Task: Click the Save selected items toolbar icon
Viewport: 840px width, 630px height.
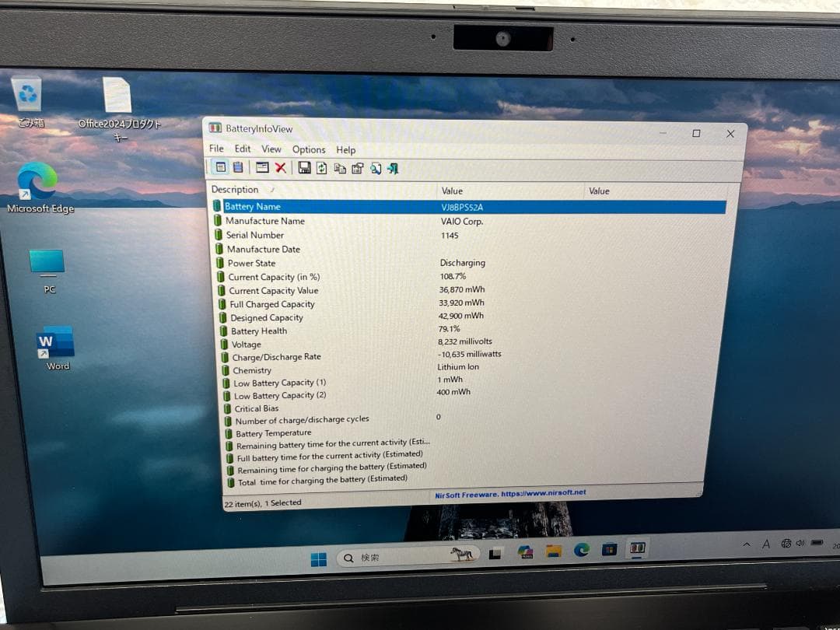Action: click(x=304, y=167)
